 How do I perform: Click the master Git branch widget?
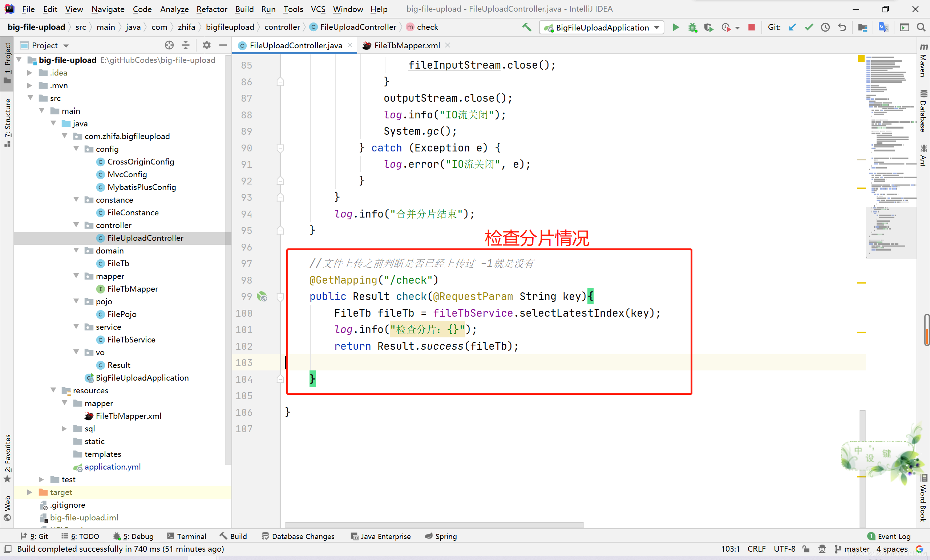[852, 549]
